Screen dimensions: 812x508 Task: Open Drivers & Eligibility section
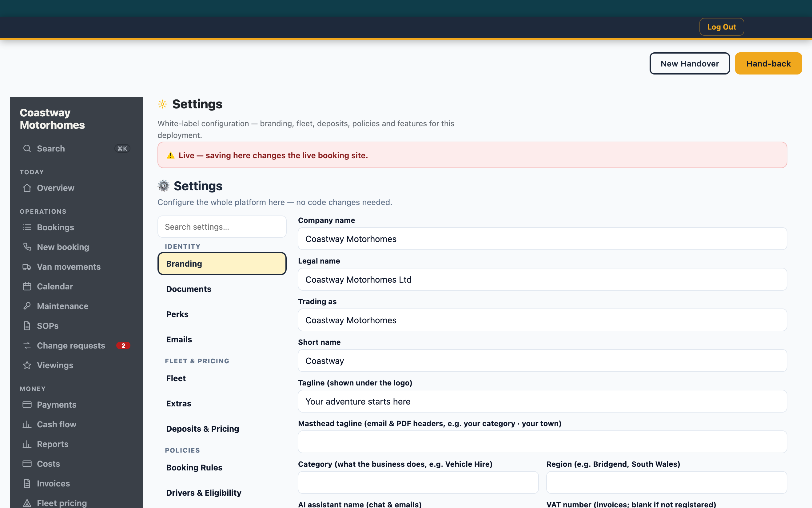point(222,493)
